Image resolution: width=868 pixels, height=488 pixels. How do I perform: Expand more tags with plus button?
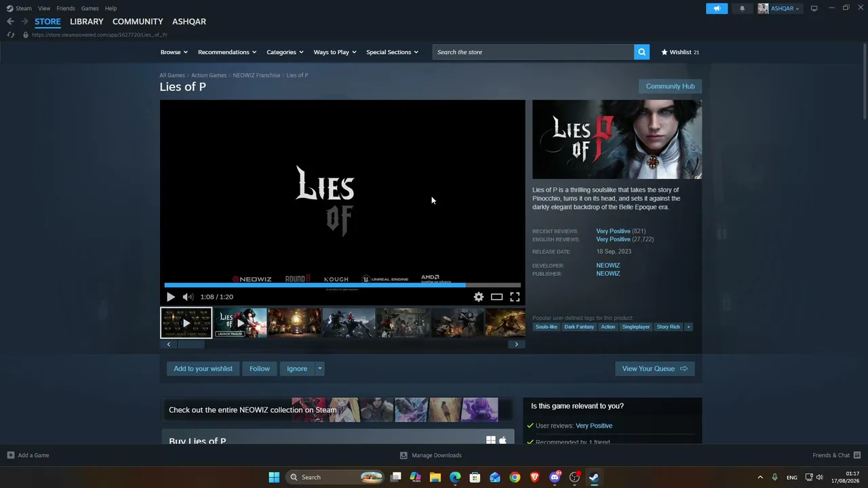(x=688, y=327)
